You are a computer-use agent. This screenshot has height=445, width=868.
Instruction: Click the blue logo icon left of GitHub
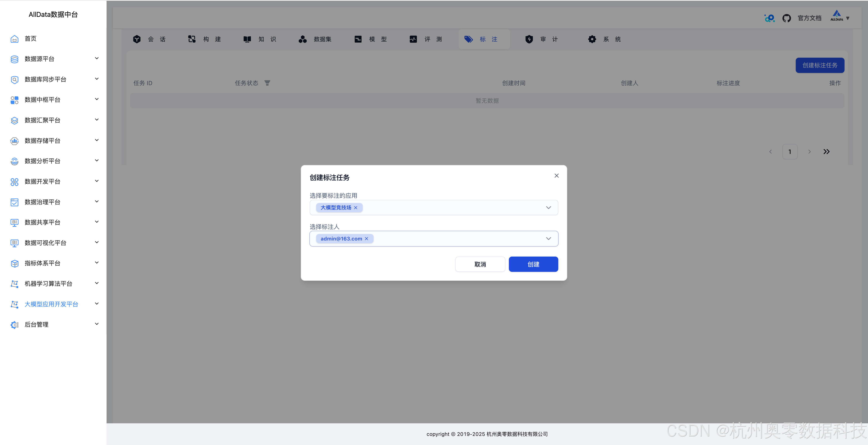tap(770, 18)
